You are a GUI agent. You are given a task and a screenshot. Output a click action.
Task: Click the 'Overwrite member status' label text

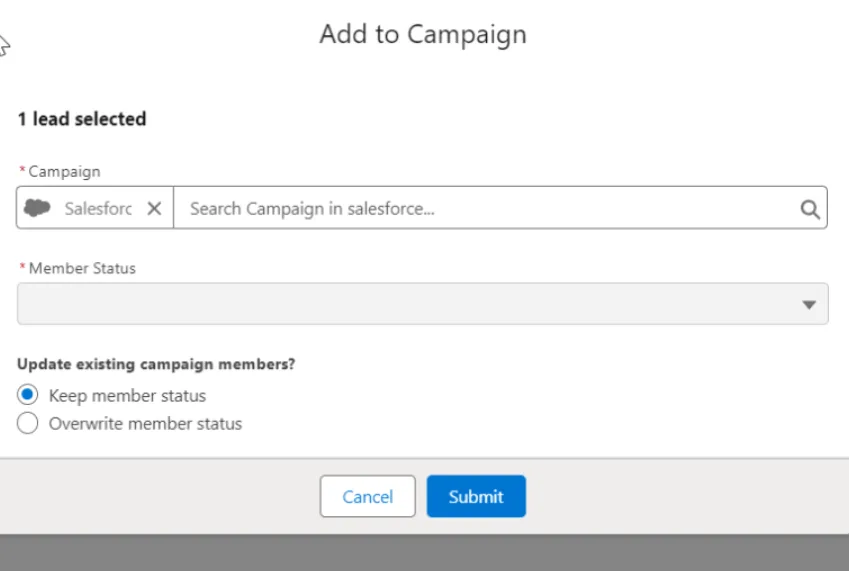click(x=145, y=423)
